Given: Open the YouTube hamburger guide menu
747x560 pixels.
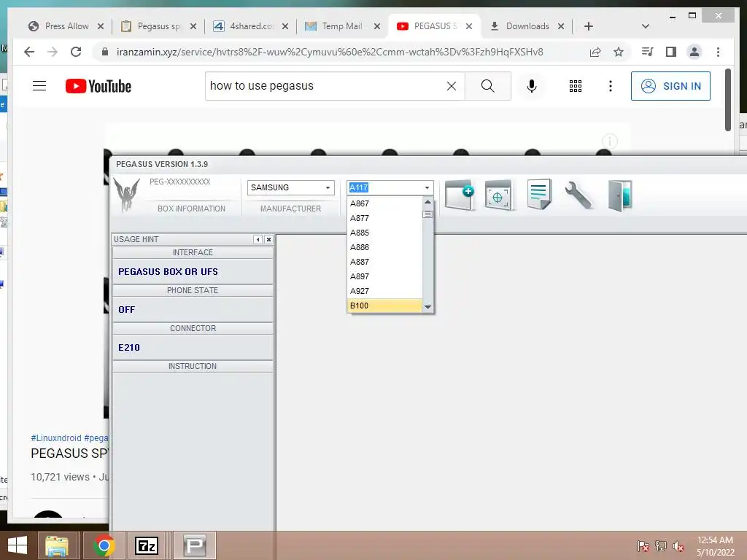Looking at the screenshot, I should [x=39, y=86].
